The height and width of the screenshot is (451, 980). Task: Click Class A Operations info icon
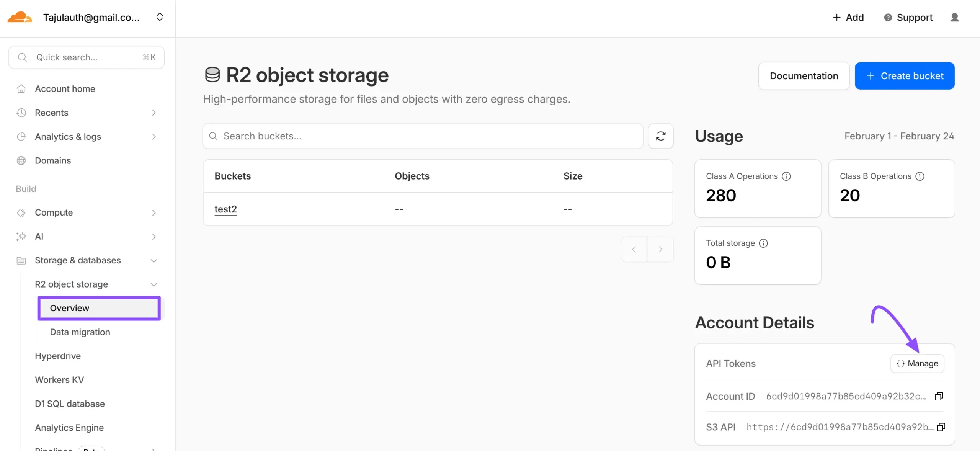[786, 176]
